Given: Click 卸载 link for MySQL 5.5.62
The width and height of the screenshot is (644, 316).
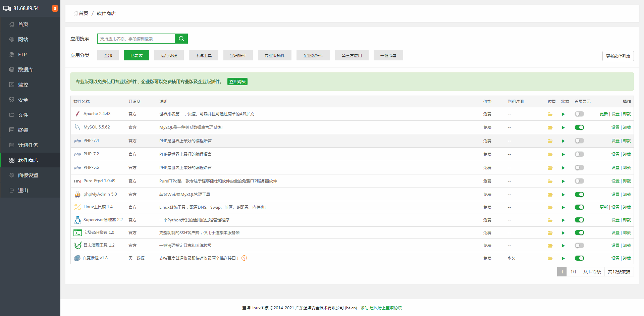Looking at the screenshot, I should (627, 127).
